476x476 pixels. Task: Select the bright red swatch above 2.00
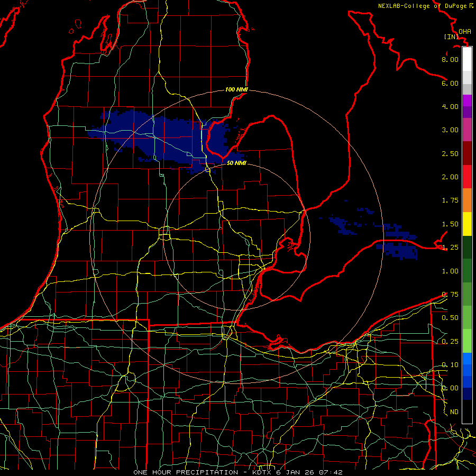[467, 177]
